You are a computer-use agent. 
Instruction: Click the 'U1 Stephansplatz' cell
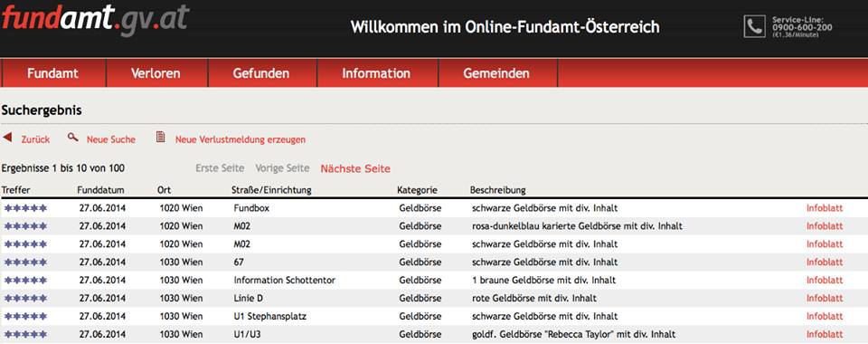(x=270, y=317)
